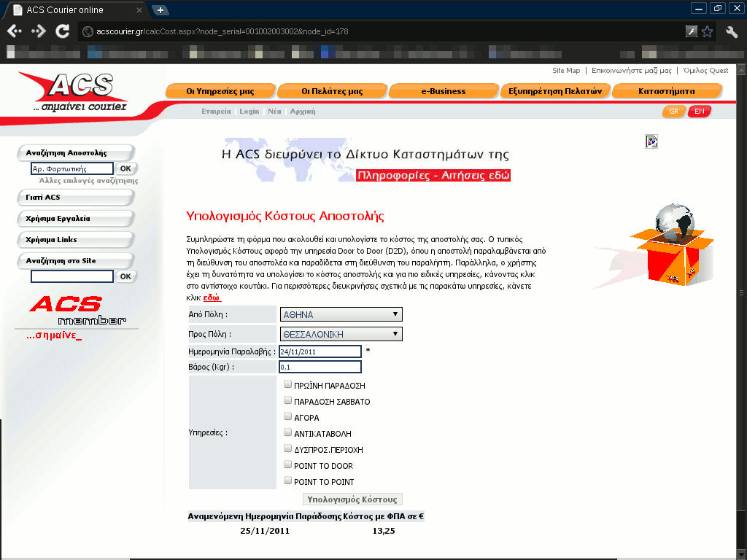Click the ACS member logo
Viewport: 747px width, 560px height.
pos(76,311)
